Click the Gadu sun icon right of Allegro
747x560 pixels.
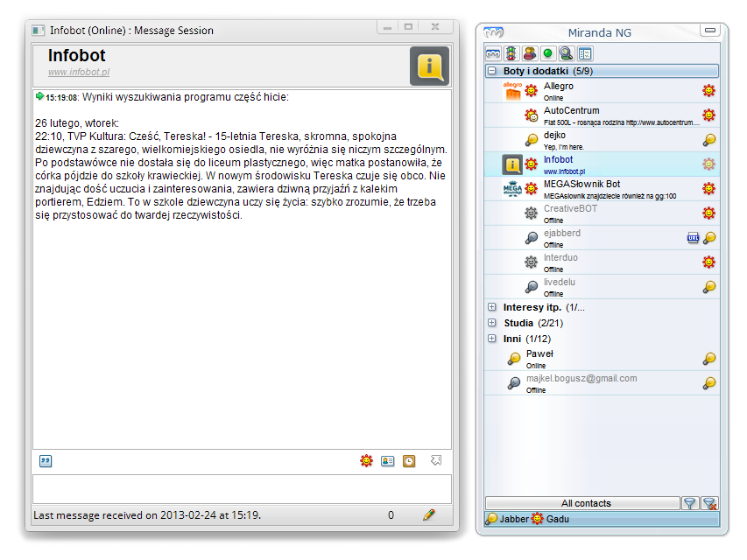click(708, 90)
